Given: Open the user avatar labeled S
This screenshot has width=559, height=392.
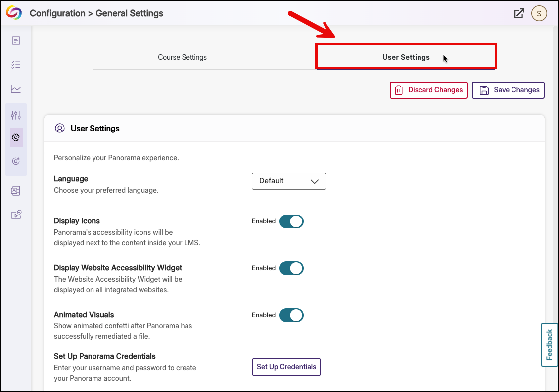Looking at the screenshot, I should (539, 13).
